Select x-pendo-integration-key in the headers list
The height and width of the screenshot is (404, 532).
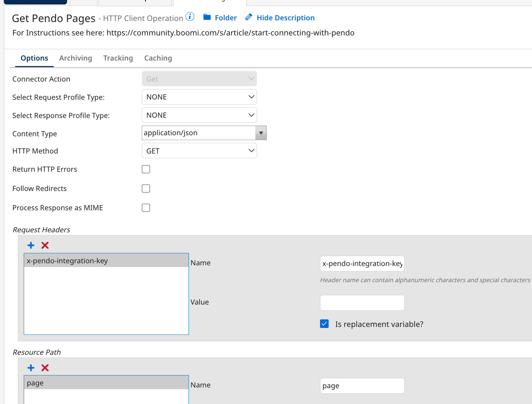(x=106, y=261)
